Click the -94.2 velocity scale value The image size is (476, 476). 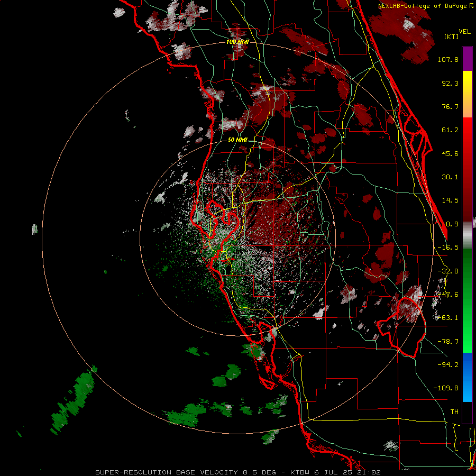click(448, 364)
